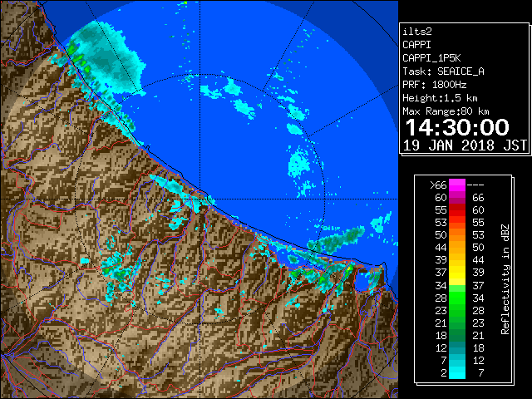This screenshot has width=532, height=399.
Task: Click the '>66' legend label
Action: click(x=438, y=185)
